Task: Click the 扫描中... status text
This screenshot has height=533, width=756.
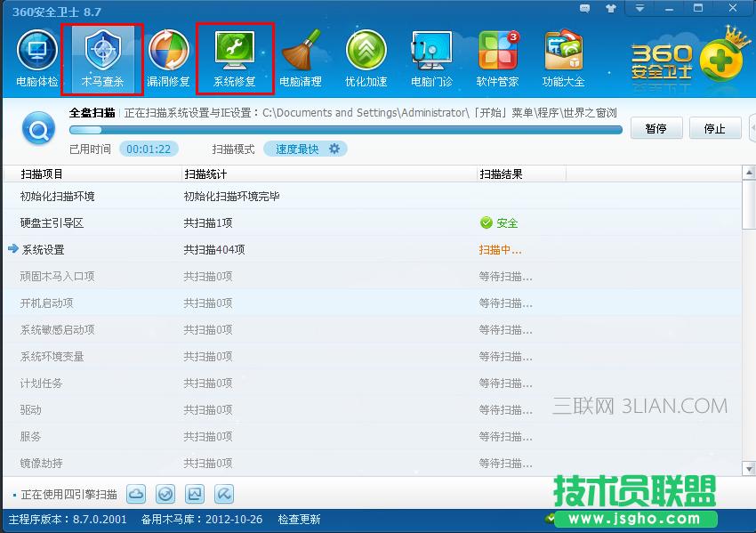Action: 500,249
